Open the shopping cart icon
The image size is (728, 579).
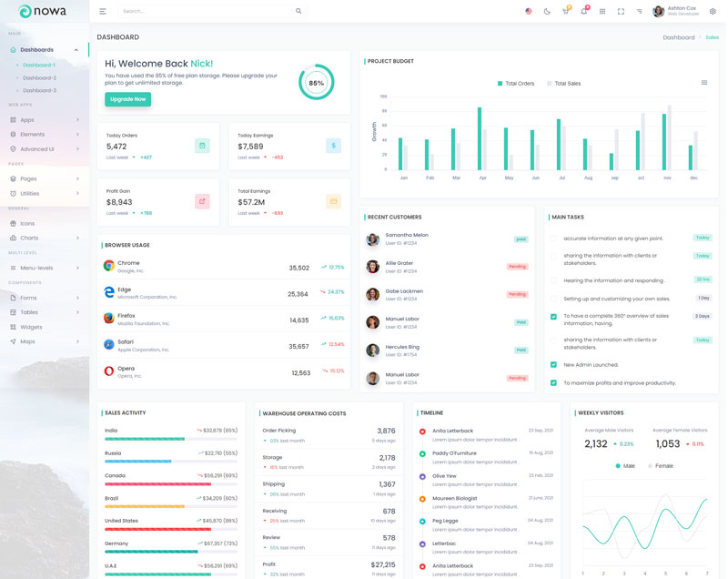click(565, 11)
